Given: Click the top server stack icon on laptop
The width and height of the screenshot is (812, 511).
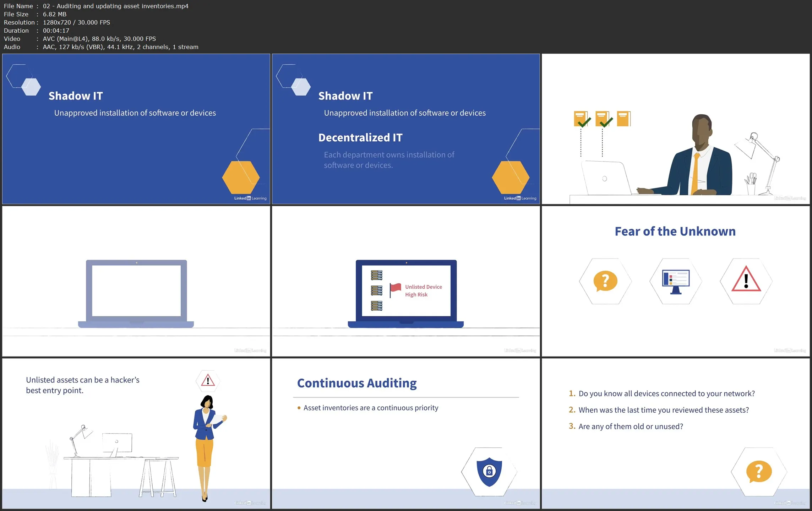Looking at the screenshot, I should click(376, 275).
